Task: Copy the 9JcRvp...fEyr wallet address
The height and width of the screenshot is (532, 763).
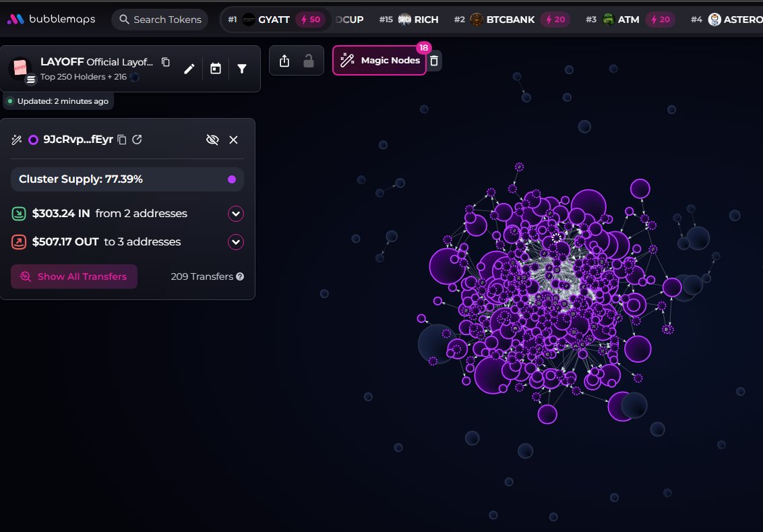Action: click(122, 140)
